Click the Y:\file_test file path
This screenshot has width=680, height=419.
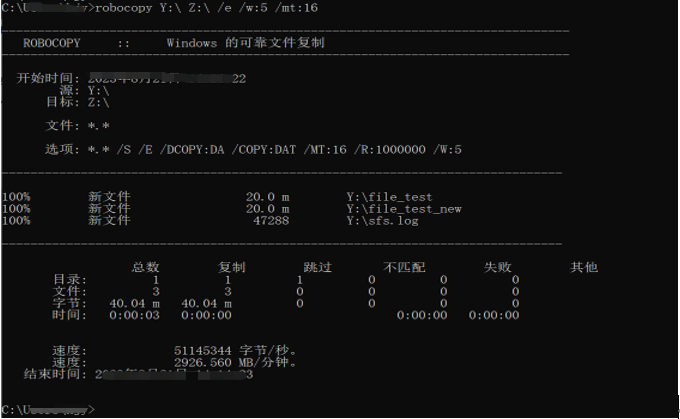389,197
